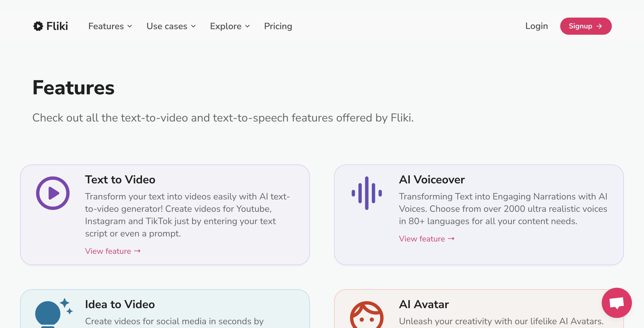Click the Fliki gear logo icon
644x328 pixels.
tap(38, 26)
